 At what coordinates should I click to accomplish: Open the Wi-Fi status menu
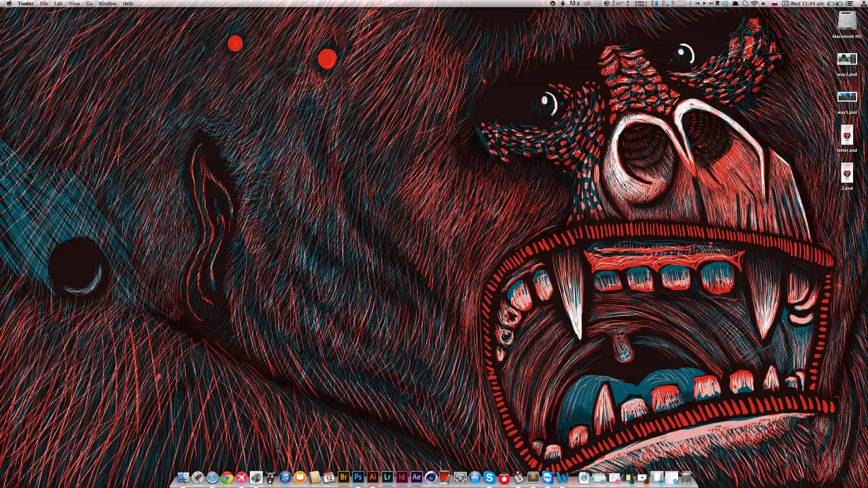pos(754,4)
